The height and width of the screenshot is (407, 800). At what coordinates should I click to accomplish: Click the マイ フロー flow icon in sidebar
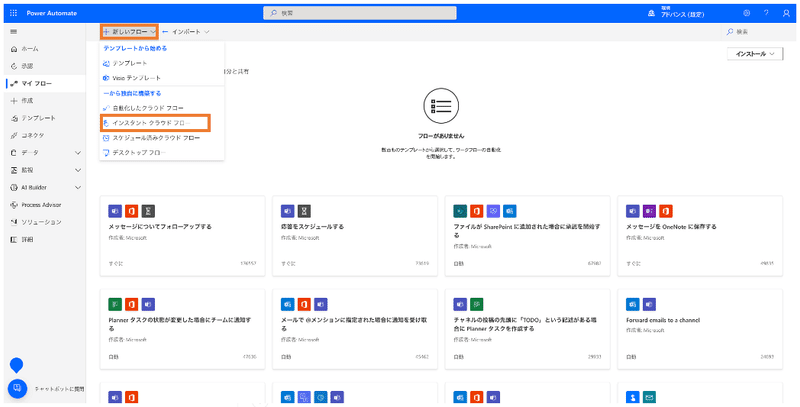pos(14,84)
